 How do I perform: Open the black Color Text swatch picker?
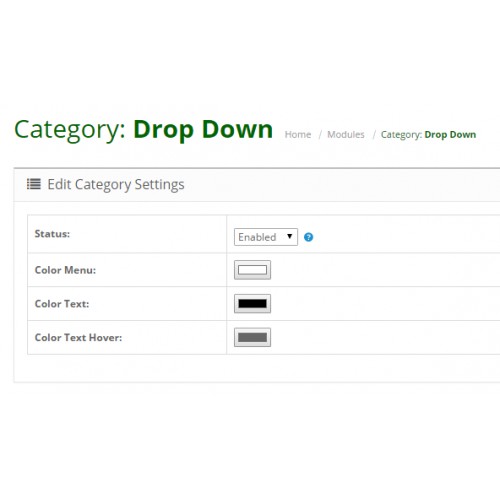(x=252, y=304)
